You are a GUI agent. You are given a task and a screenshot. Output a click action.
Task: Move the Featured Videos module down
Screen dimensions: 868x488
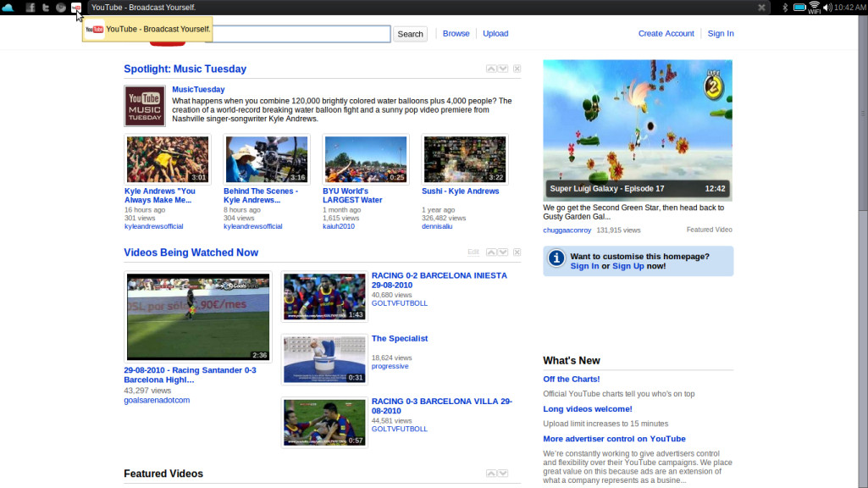click(x=503, y=473)
